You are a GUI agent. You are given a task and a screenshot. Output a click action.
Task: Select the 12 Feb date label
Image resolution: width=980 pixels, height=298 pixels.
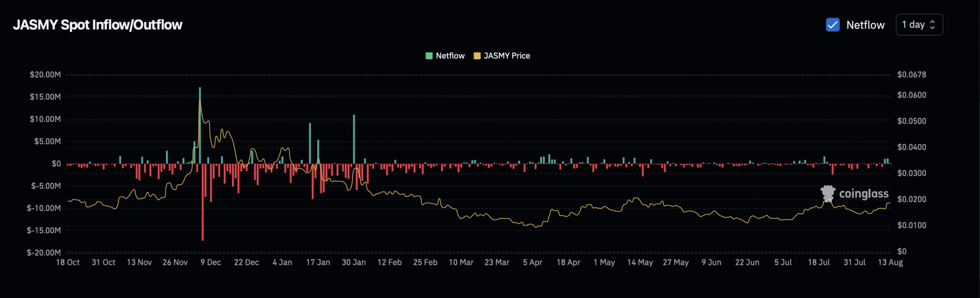390,263
